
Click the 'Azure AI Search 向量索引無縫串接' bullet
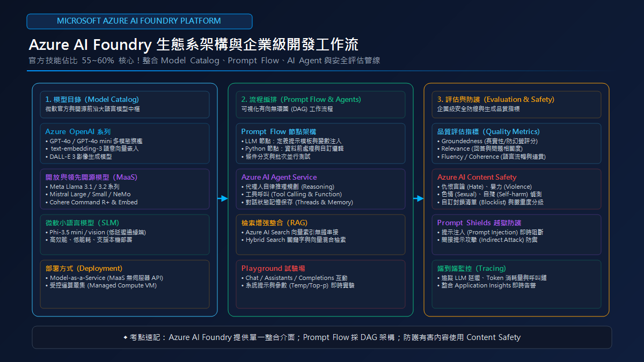point(290,232)
